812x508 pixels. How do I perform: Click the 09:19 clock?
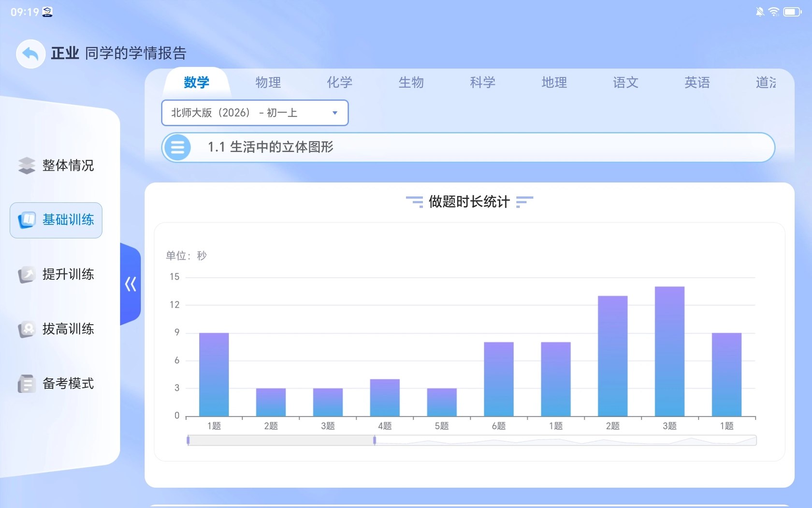[25, 12]
